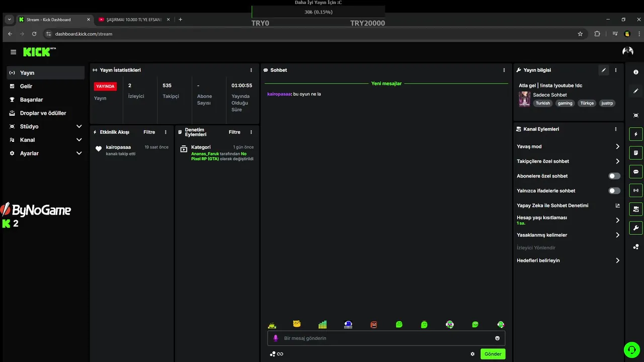
Task: Click the dots icon at right rail bottom
Action: pyautogui.click(x=636, y=247)
